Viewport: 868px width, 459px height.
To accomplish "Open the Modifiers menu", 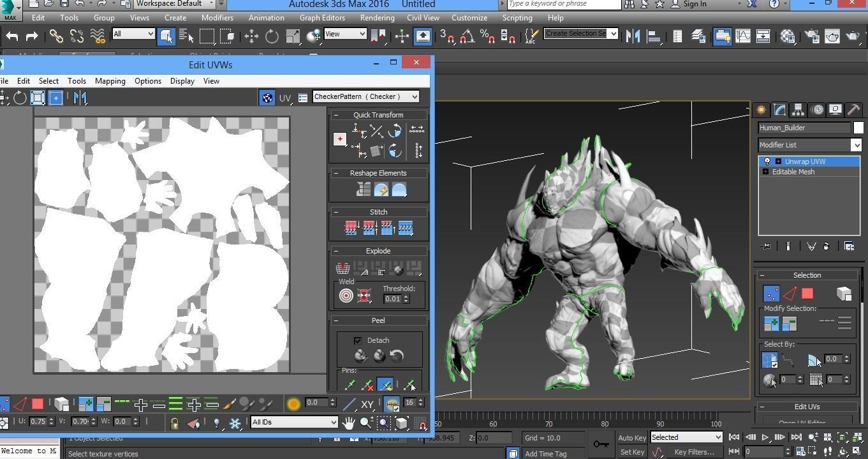I will (x=217, y=18).
